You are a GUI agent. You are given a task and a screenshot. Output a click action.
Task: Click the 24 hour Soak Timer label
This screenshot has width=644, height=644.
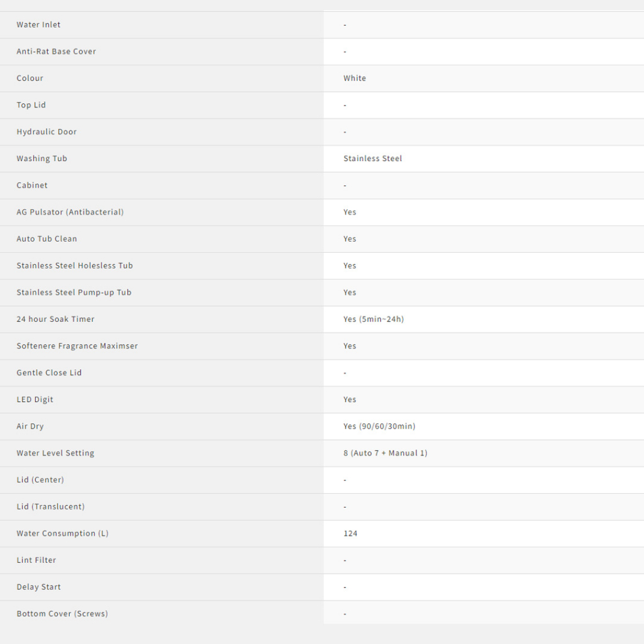tap(55, 319)
